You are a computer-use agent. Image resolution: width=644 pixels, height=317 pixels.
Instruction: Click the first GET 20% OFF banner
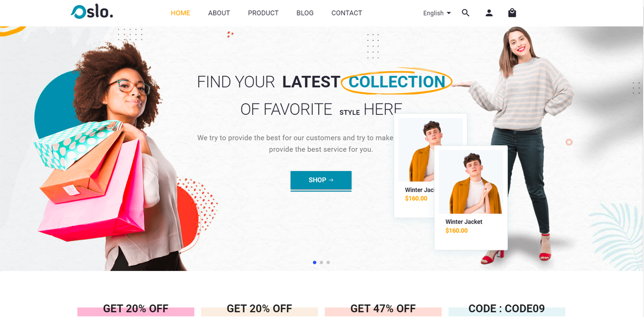136,309
